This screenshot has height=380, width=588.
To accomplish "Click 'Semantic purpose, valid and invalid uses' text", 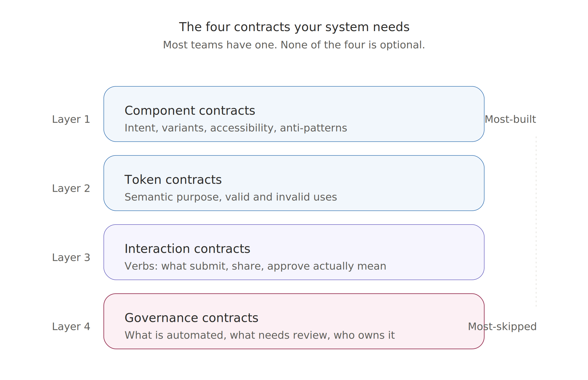I will coord(231,197).
